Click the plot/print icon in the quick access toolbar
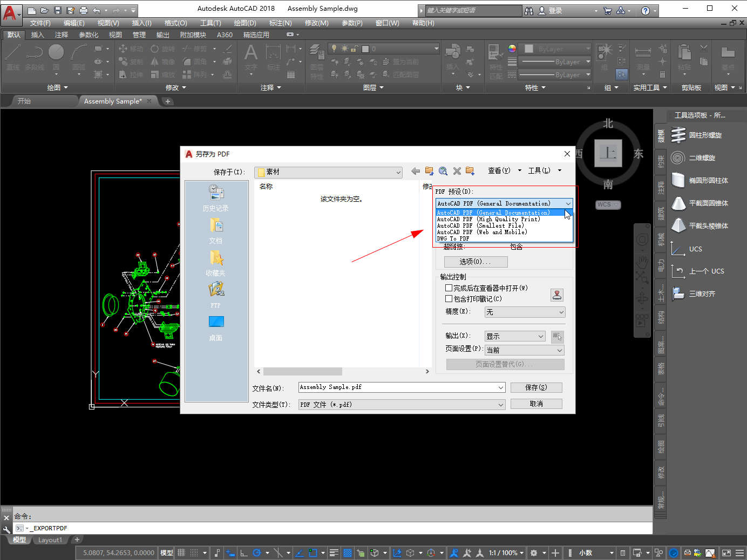The height and width of the screenshot is (560, 747). coord(84,10)
